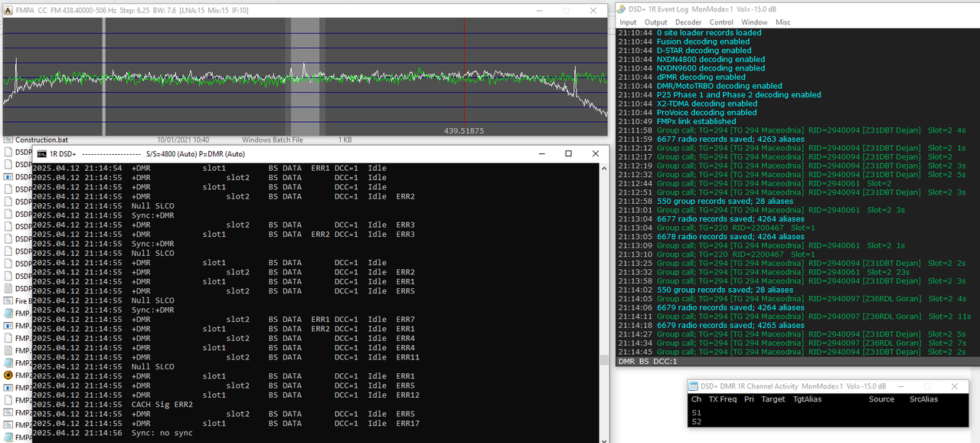Click the 1R DSD+ console window icon
The image size is (980, 443).
(x=42, y=154)
